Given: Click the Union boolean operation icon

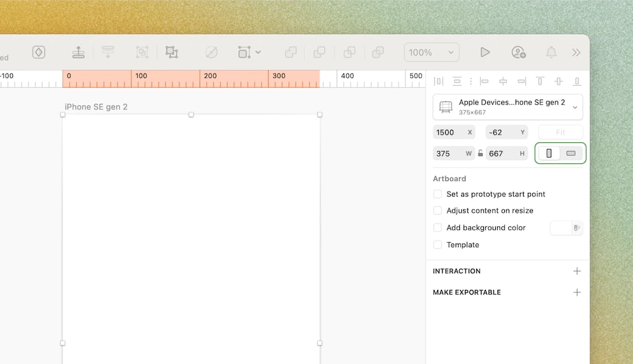Looking at the screenshot, I should pyautogui.click(x=291, y=52).
